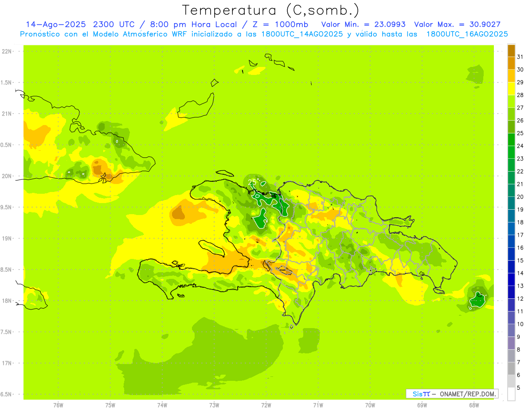Click the '21N' latitude axis label
This screenshot has width=532, height=411.
tap(8, 114)
